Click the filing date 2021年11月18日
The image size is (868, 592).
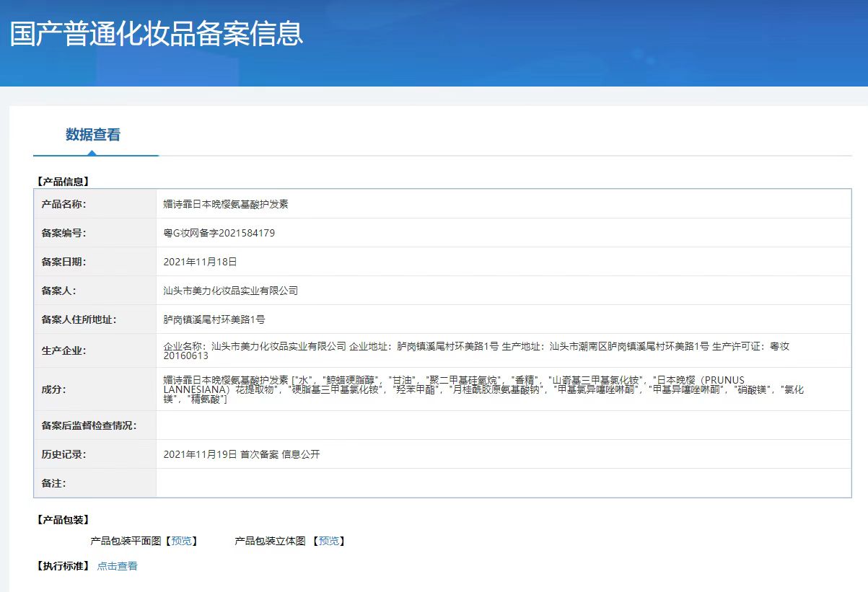pyautogui.click(x=200, y=262)
